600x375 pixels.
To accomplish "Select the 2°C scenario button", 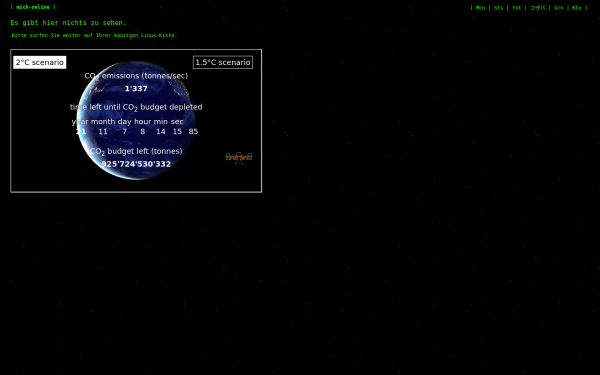I will [x=39, y=62].
